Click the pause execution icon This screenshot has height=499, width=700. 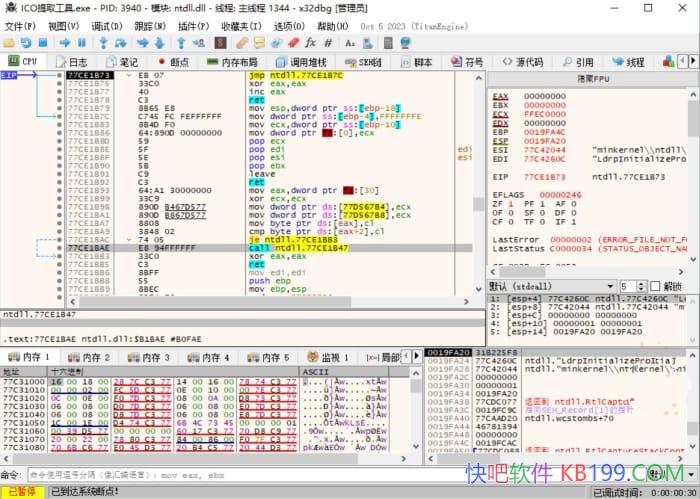click(x=83, y=43)
